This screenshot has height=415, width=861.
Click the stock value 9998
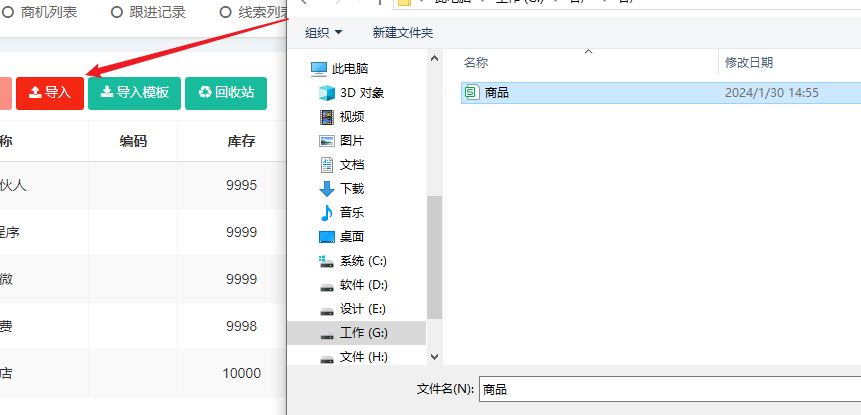point(242,327)
